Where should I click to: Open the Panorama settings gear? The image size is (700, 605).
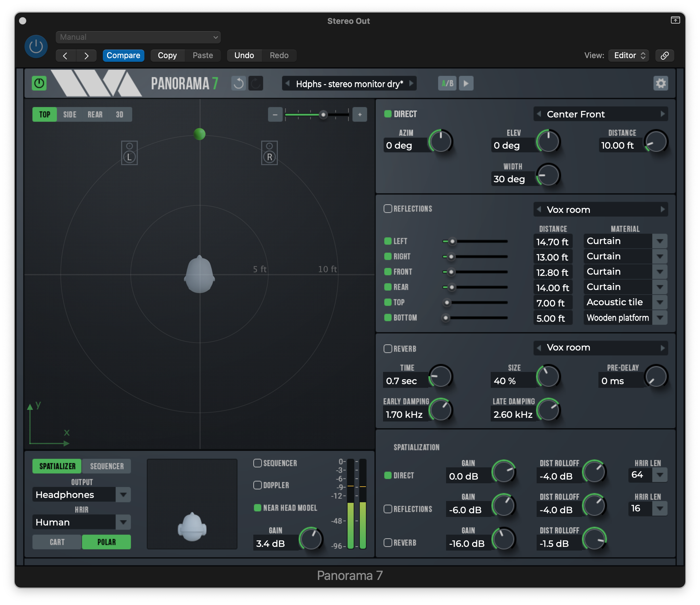pyautogui.click(x=661, y=84)
